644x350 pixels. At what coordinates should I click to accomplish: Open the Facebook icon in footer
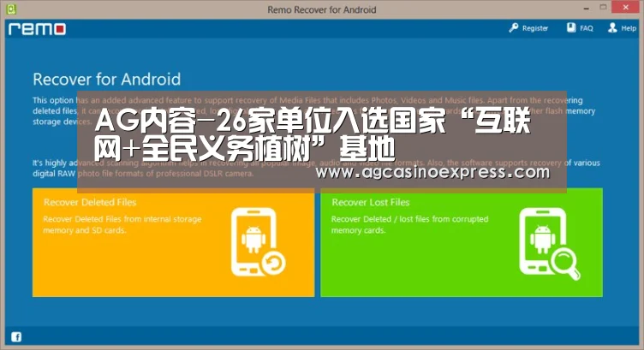click(16, 337)
